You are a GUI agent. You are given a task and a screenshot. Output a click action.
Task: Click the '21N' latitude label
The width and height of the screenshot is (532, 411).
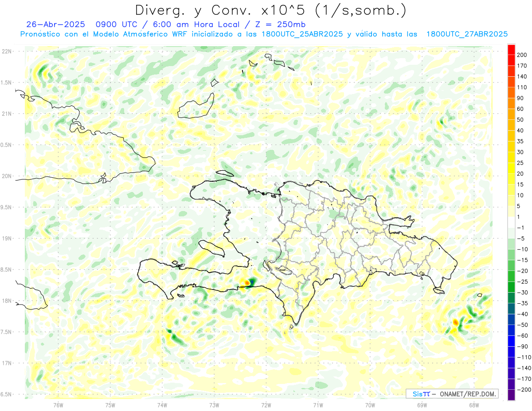coord(7,114)
